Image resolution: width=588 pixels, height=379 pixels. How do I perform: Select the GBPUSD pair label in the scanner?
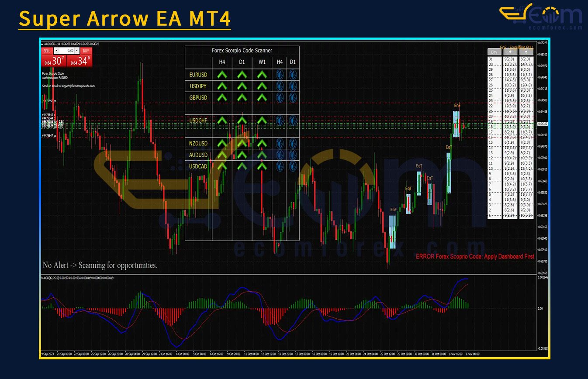click(198, 98)
